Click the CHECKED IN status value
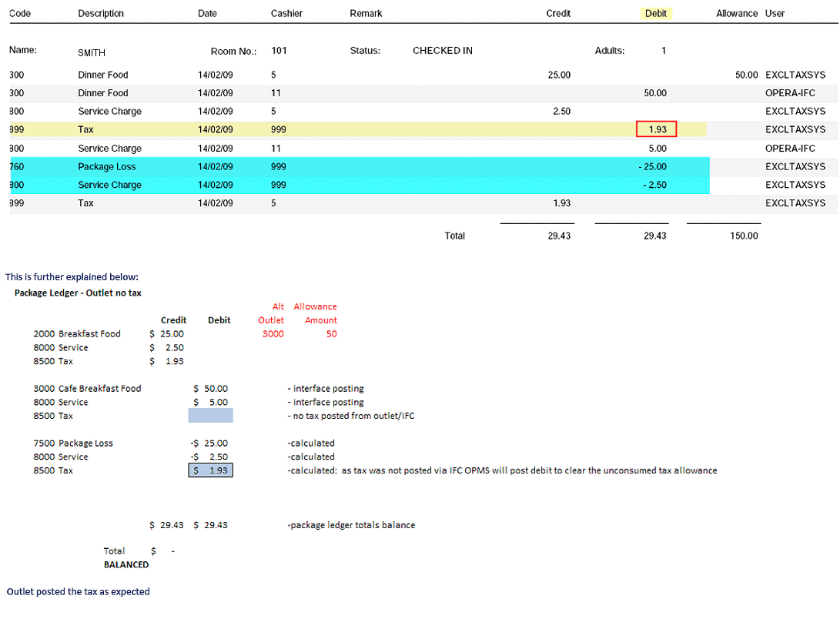The width and height of the screenshot is (840, 619). pos(442,50)
